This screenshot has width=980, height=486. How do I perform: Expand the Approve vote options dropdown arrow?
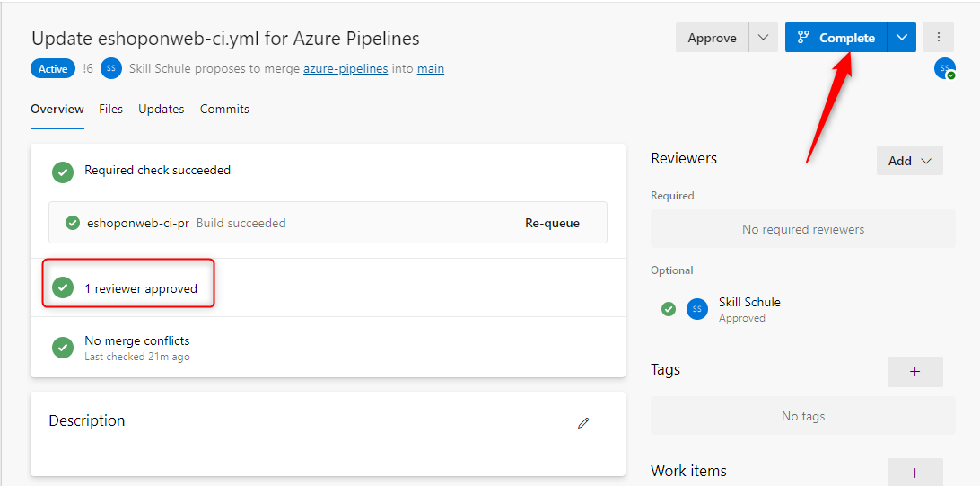(x=763, y=38)
